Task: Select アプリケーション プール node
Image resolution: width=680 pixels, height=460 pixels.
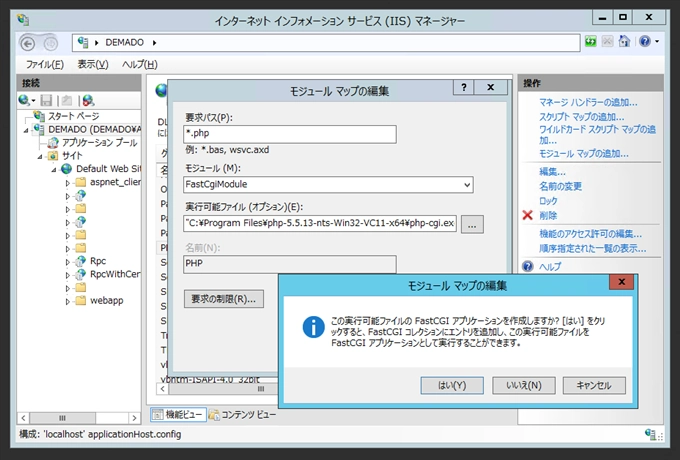Action: [99, 143]
